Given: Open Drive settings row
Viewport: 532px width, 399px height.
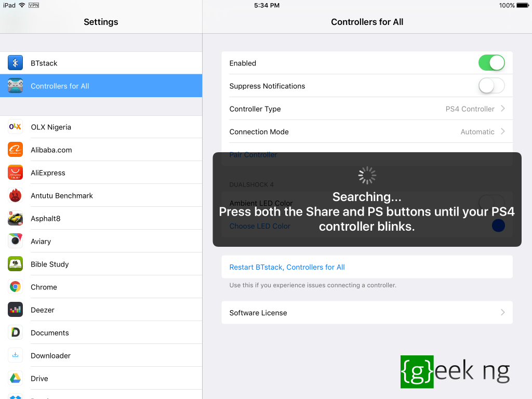Looking at the screenshot, I should [101, 378].
